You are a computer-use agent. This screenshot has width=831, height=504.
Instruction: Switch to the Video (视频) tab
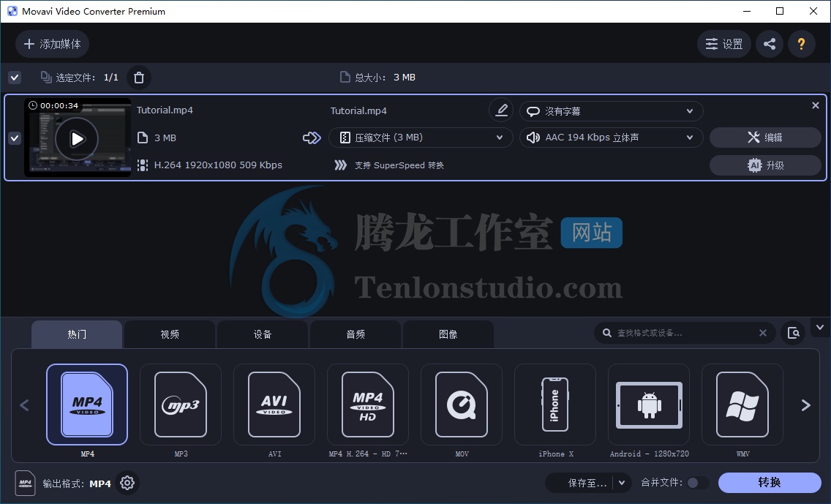click(170, 334)
